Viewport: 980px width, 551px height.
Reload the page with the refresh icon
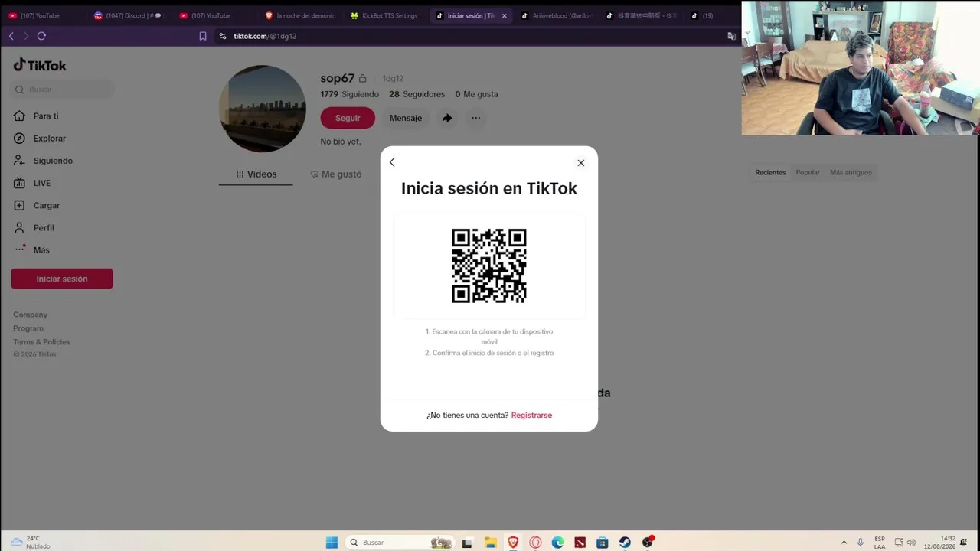(41, 36)
